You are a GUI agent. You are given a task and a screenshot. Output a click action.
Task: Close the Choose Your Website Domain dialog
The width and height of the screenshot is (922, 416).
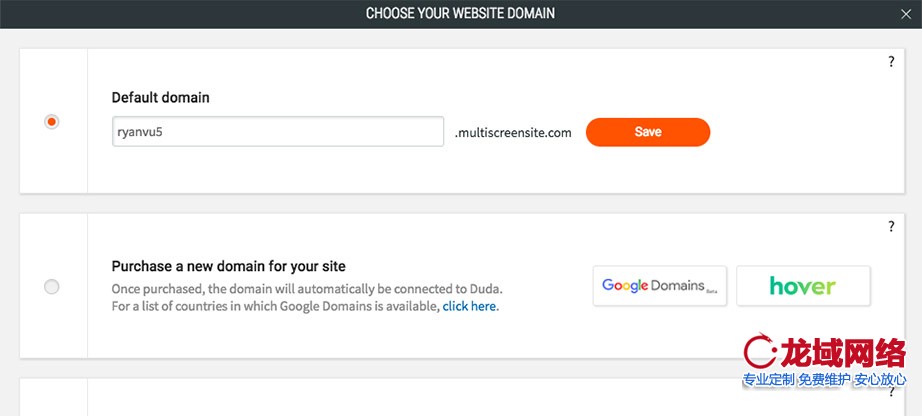pyautogui.click(x=905, y=14)
